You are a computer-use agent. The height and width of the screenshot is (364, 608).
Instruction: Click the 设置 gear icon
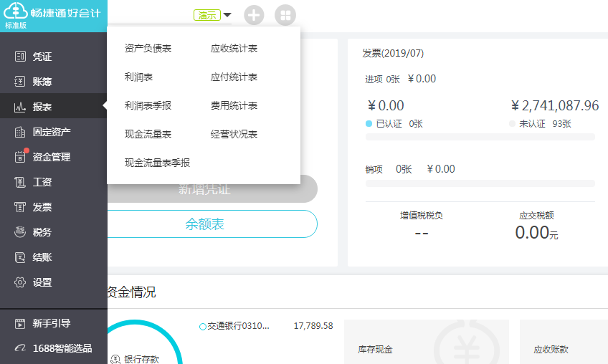coord(20,282)
